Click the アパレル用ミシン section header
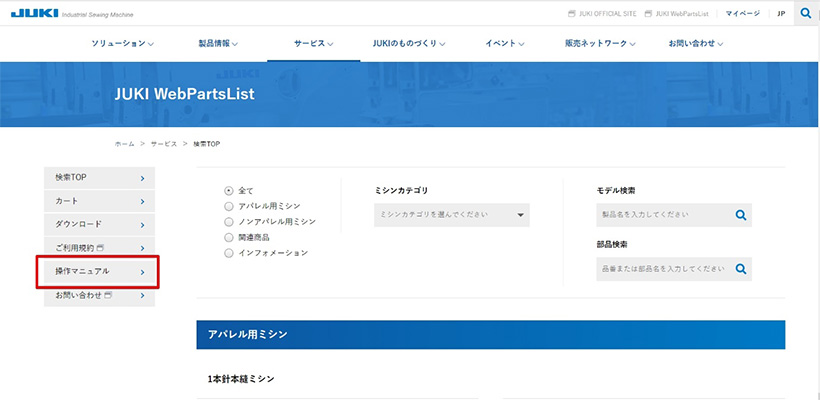 tap(491, 335)
